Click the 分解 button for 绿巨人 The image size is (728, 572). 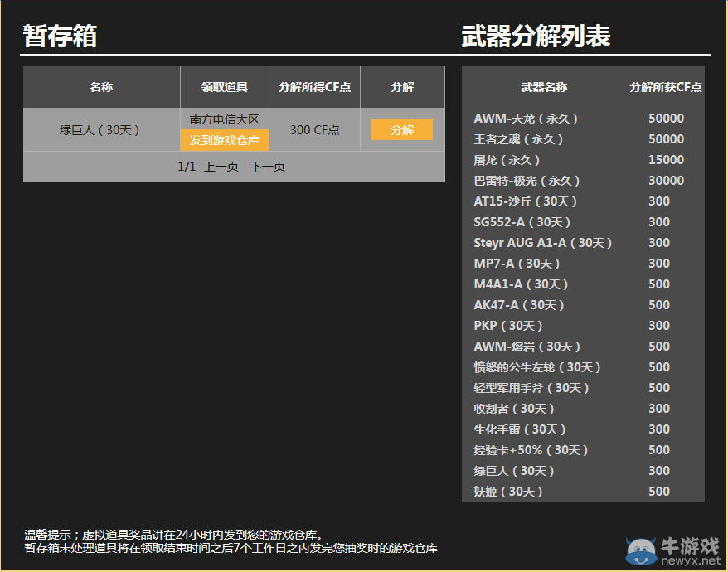click(x=401, y=129)
